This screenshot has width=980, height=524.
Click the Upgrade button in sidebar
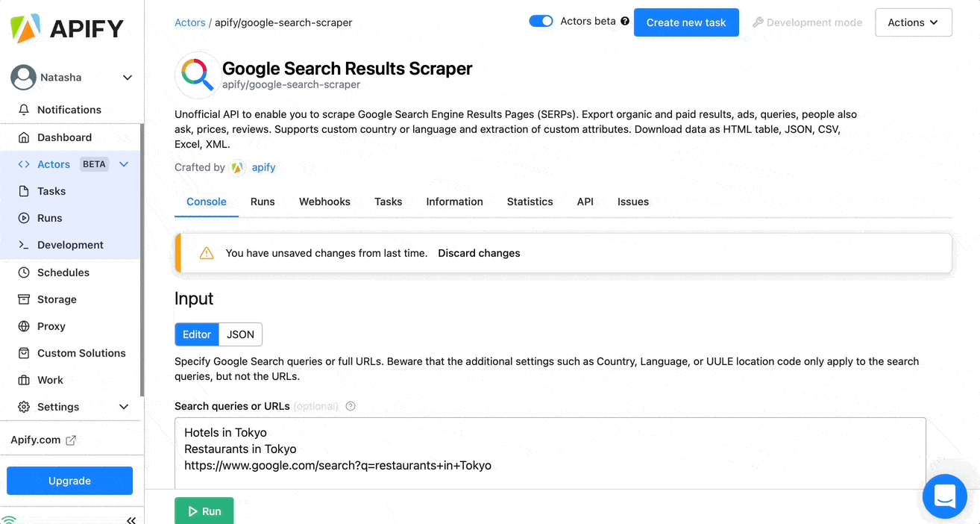[x=69, y=481]
